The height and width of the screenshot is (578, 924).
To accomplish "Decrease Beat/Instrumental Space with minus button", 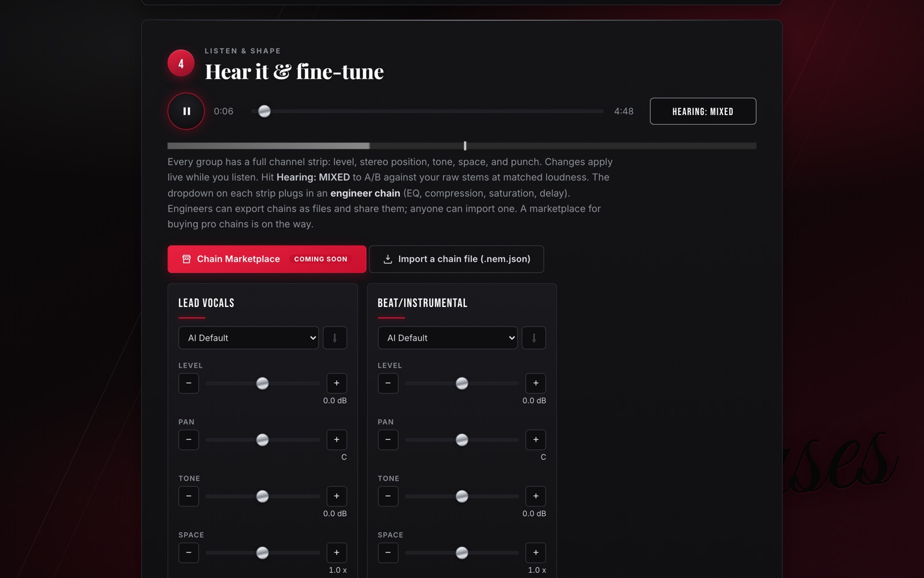I will [x=388, y=553].
